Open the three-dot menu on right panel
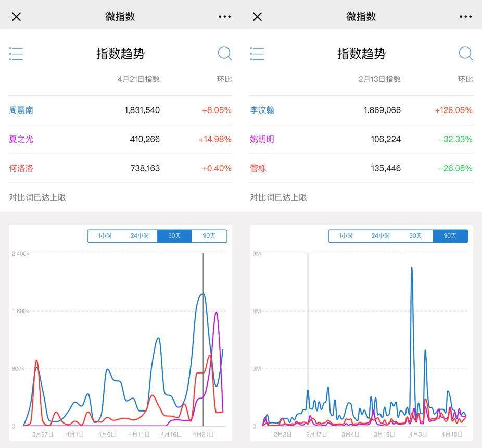Viewport: 482px width, 448px height. point(466,17)
